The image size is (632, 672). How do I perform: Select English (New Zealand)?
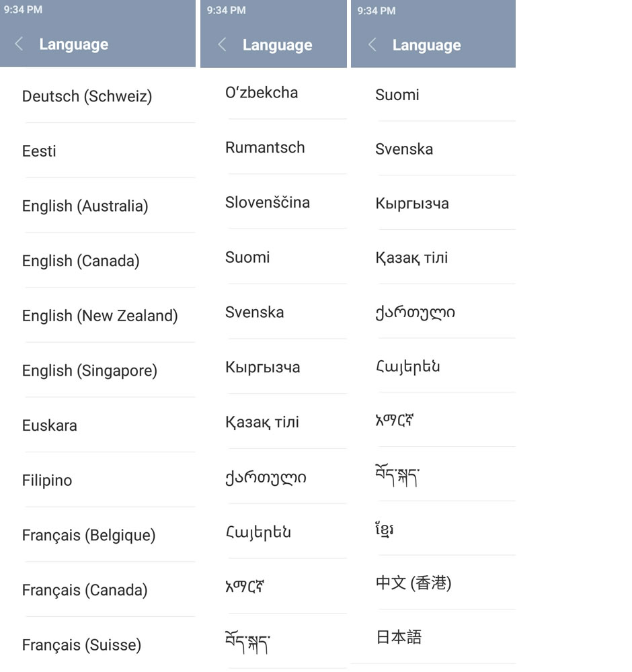pos(100,316)
